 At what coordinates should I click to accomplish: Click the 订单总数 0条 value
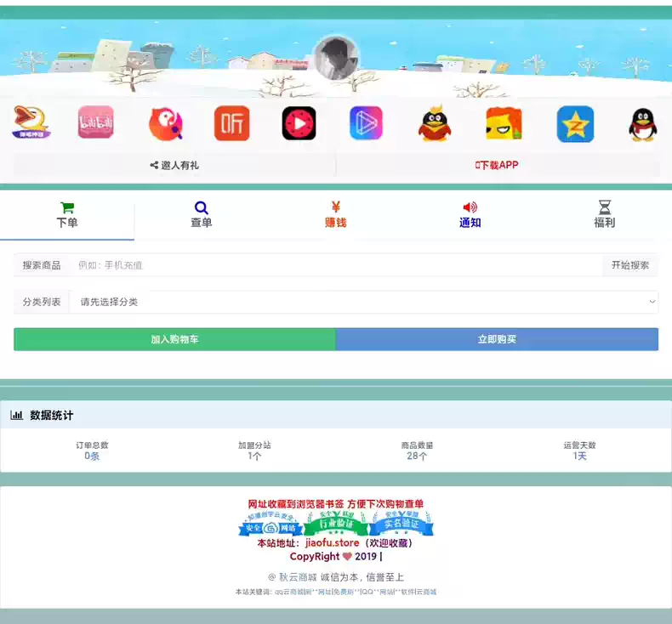tap(92, 457)
